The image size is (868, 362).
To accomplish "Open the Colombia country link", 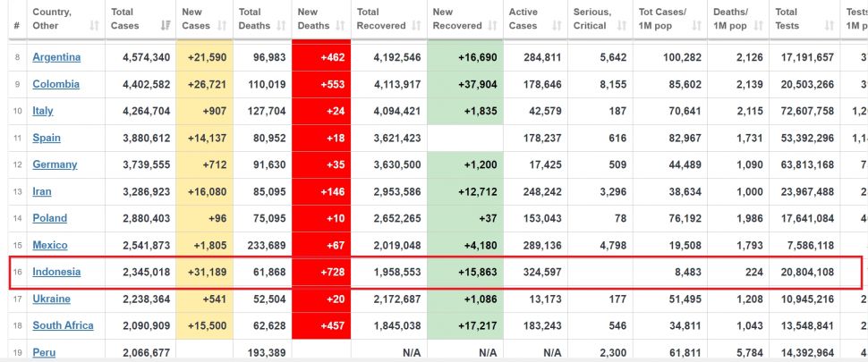I will pyautogui.click(x=55, y=84).
